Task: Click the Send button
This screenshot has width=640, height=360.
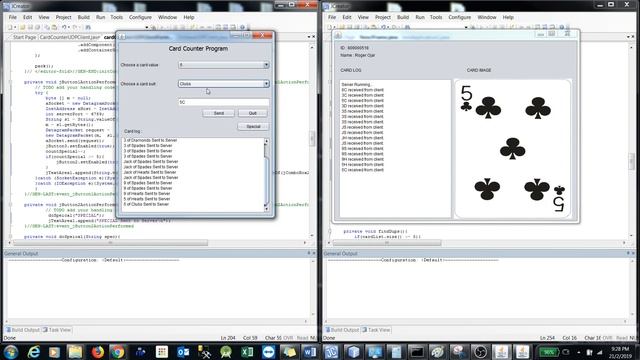Action: 218,113
